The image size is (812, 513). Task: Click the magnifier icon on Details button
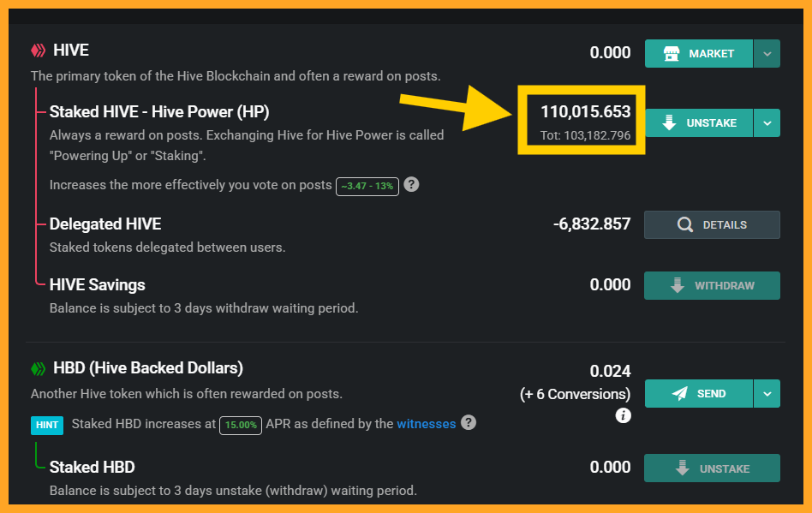click(x=684, y=224)
